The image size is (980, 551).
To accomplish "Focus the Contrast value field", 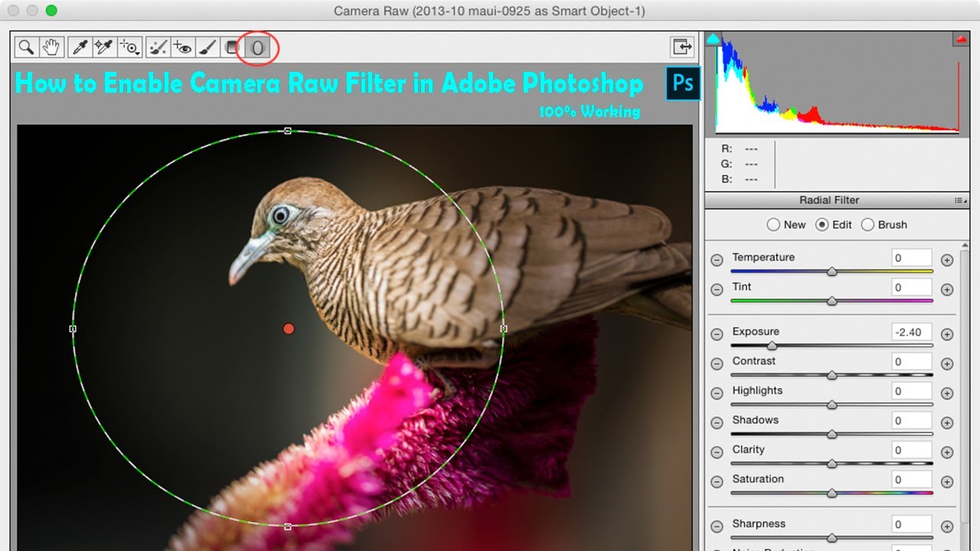I will (x=912, y=361).
